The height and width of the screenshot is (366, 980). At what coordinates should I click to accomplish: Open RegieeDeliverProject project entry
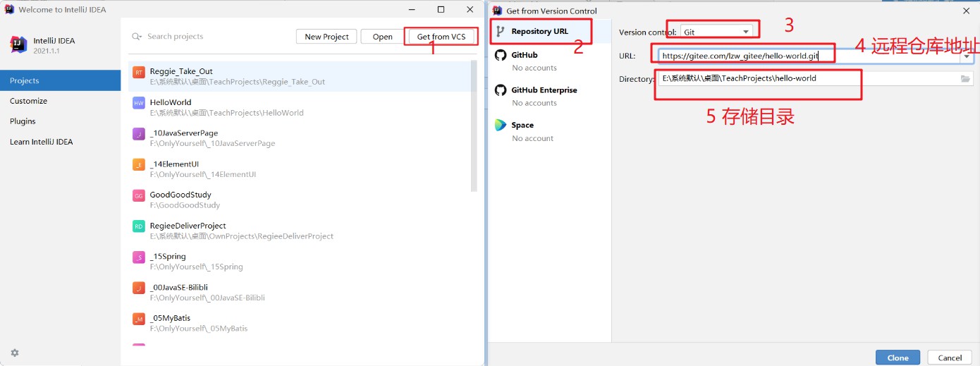pyautogui.click(x=302, y=231)
